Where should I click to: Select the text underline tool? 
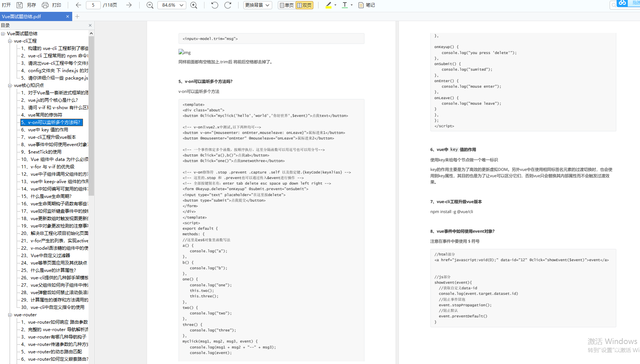[345, 5]
